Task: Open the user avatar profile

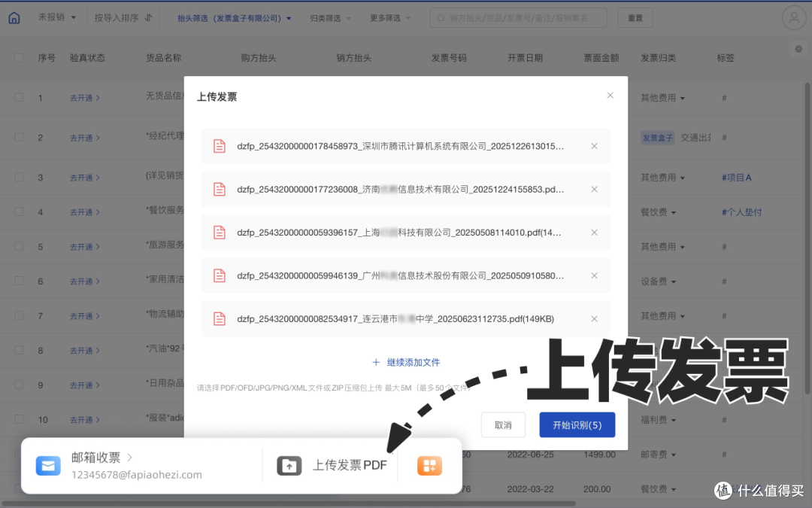Action: (794, 18)
